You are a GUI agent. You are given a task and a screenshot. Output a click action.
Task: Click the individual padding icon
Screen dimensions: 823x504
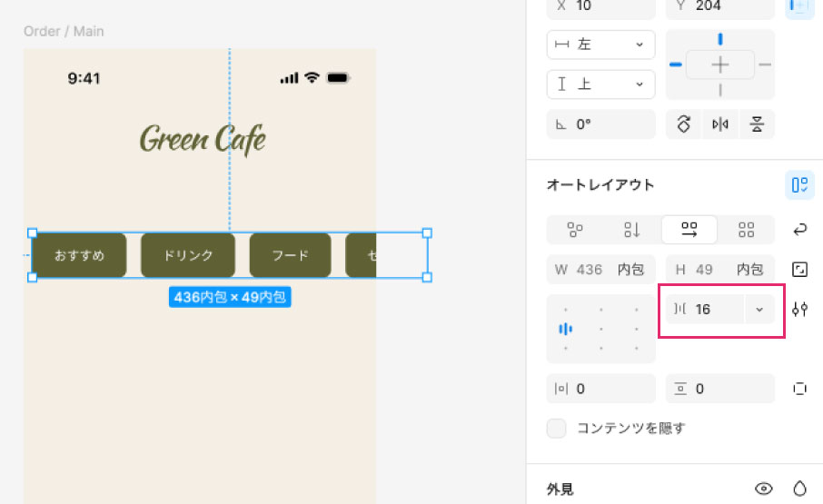(800, 389)
